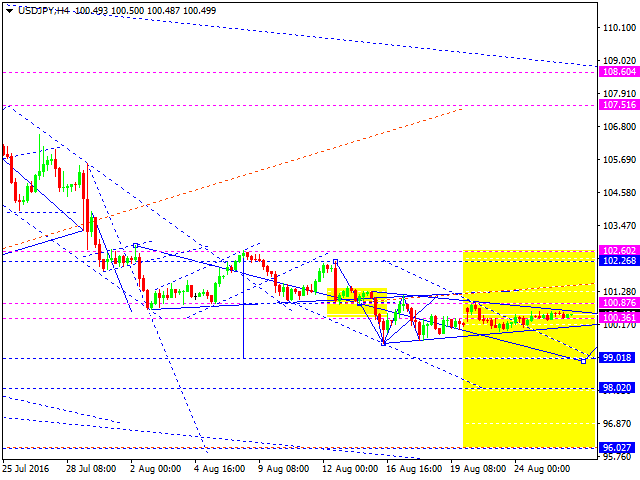
Task: Click the 107.910 price scale value
Action: [620, 94]
